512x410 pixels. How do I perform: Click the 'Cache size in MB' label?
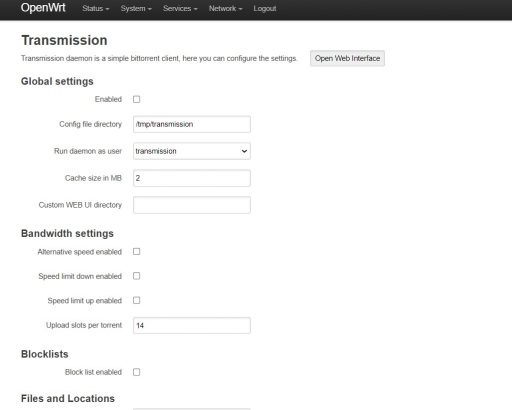coord(93,178)
